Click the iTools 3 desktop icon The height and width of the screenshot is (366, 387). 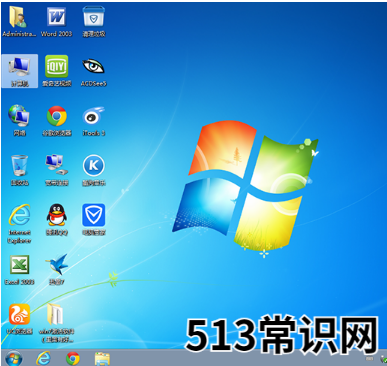pos(94,121)
